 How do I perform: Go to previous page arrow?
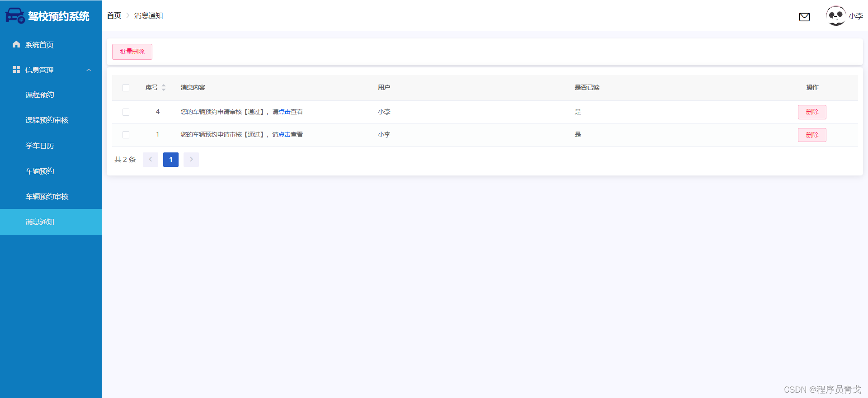coord(151,160)
